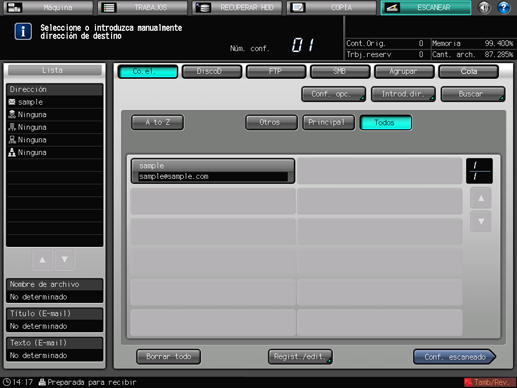
Task: Click the blue information icon
Action: [x=23, y=32]
